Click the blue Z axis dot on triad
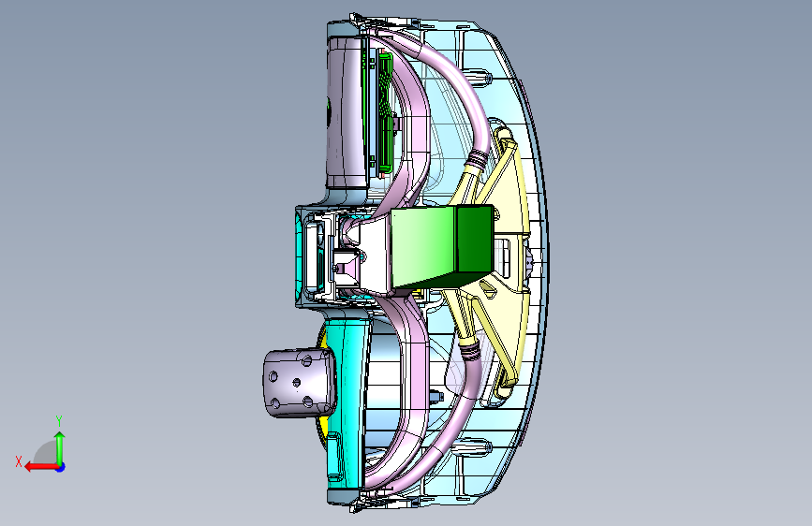The height and width of the screenshot is (526, 812). tap(61, 467)
